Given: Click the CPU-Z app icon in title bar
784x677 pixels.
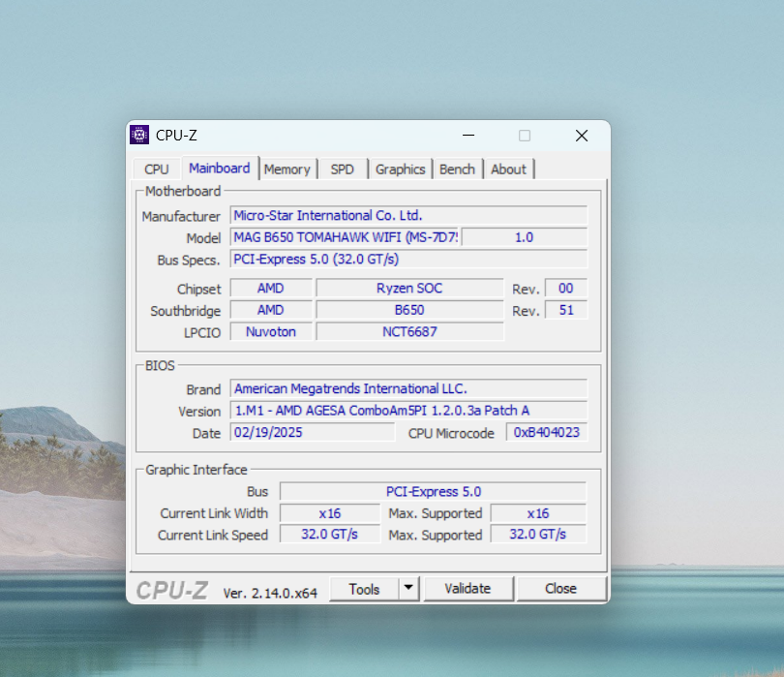Looking at the screenshot, I should pyautogui.click(x=139, y=136).
